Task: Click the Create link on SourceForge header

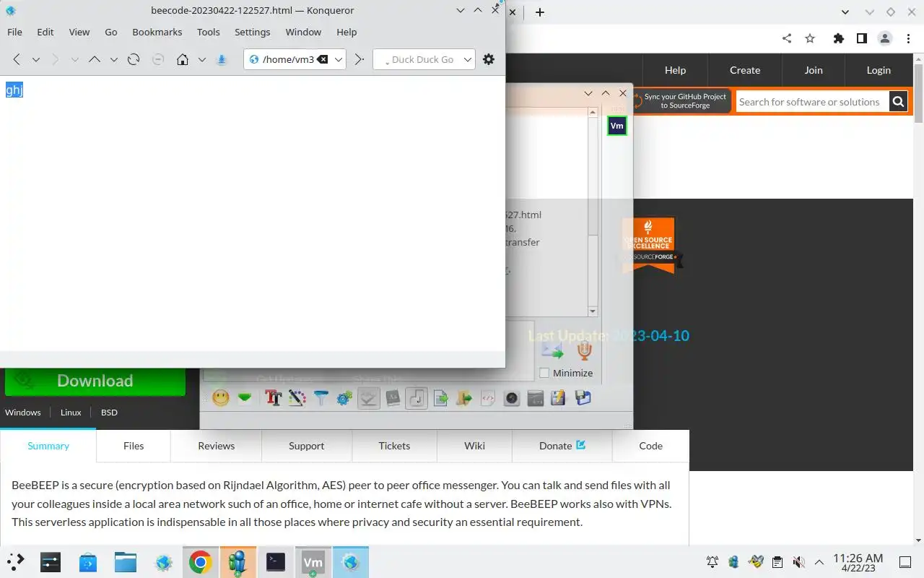Action: click(745, 70)
